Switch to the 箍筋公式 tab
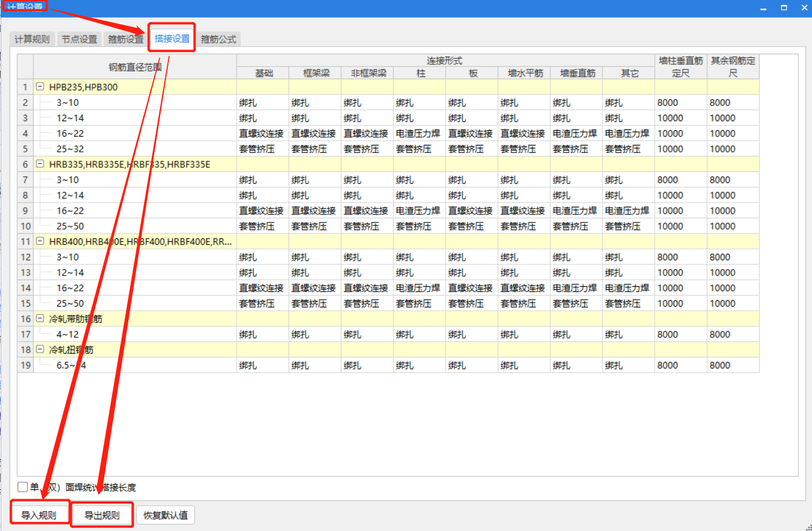 click(218, 39)
